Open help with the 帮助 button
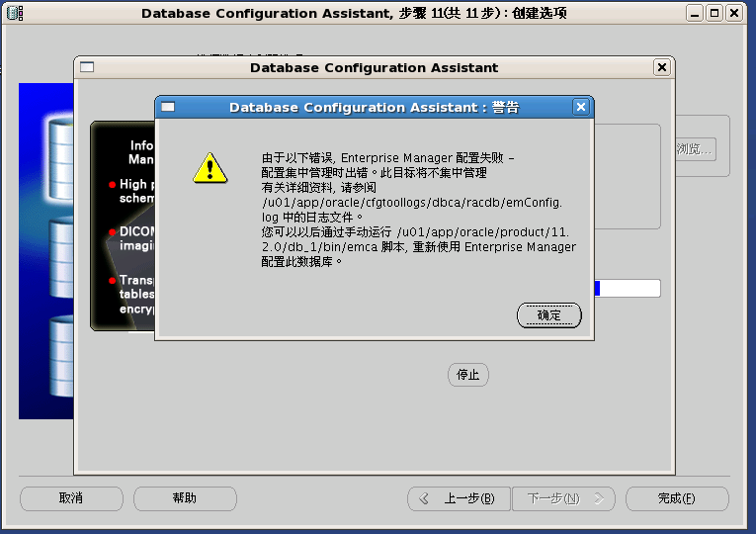This screenshot has height=534, width=756. point(185,498)
